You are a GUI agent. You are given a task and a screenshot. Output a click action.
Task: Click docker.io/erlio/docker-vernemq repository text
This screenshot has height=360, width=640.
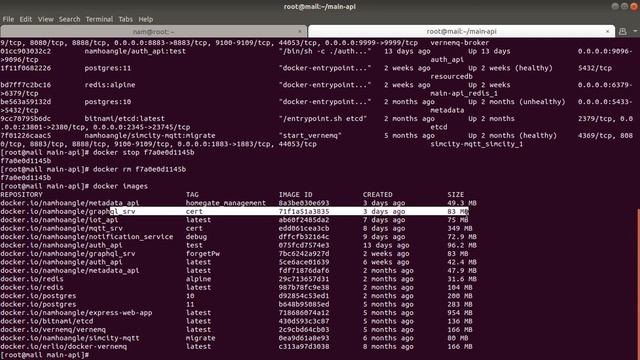tap(63, 347)
